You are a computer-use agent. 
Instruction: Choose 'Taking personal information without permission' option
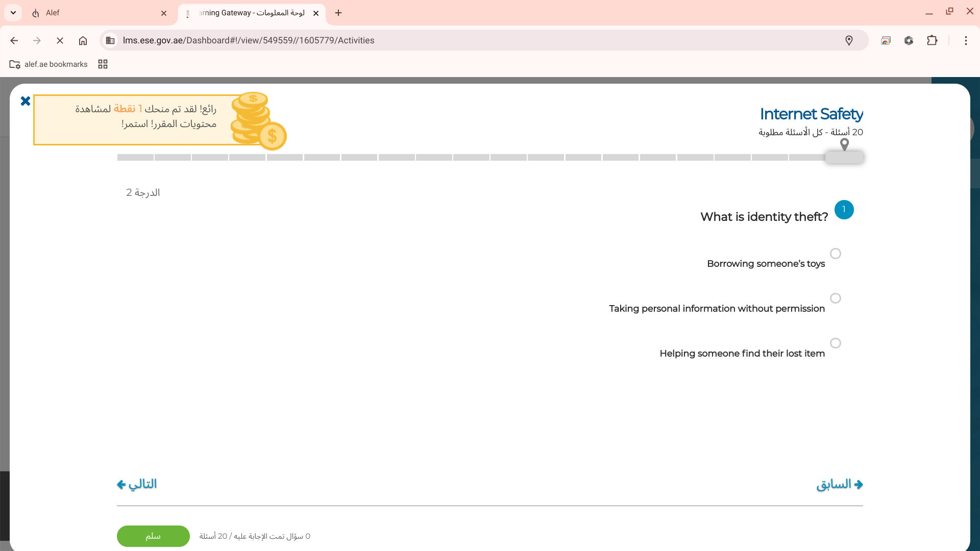pos(835,298)
